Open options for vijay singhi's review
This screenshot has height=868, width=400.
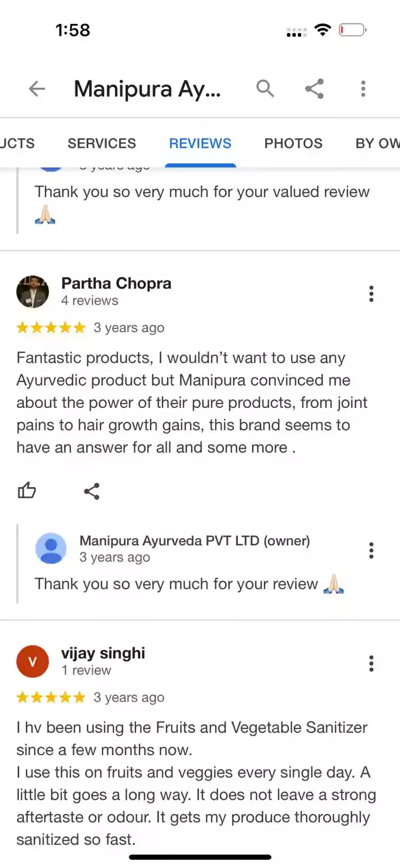pyautogui.click(x=371, y=663)
